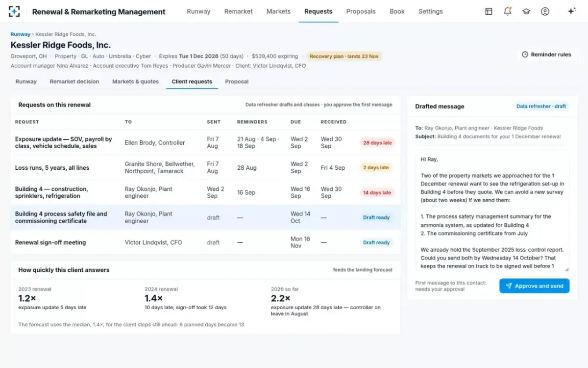The height and width of the screenshot is (368, 588).
Task: Select the Client requests tab
Action: click(x=192, y=81)
